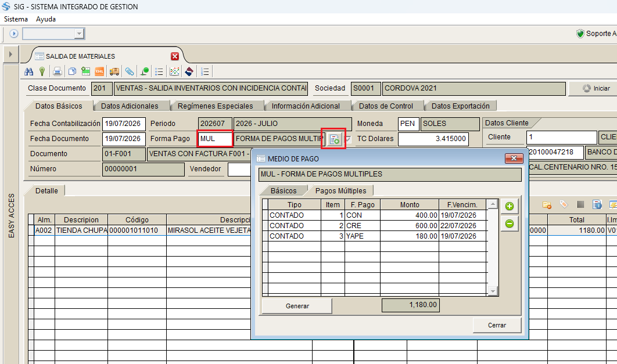Click the TIENDA CHUPA description cell
617x364 pixels.
81,230
